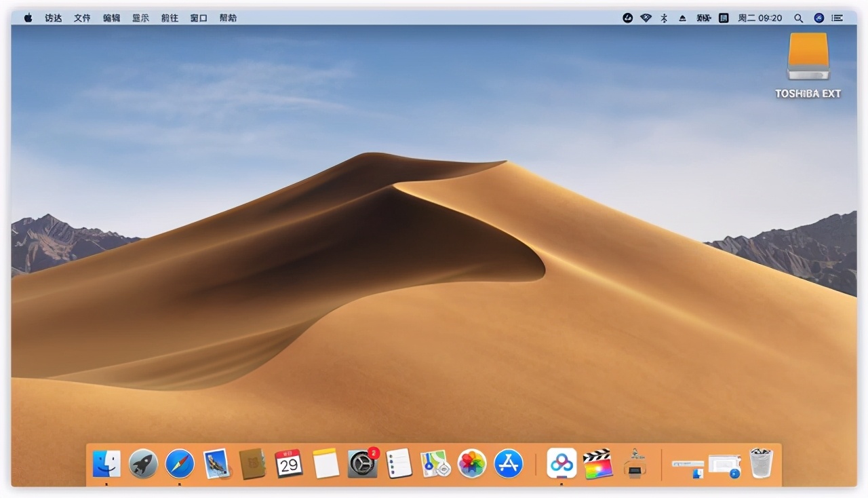Screen dimensions: 868x498
Task: Click the Spotlight search magnifier
Action: [799, 18]
